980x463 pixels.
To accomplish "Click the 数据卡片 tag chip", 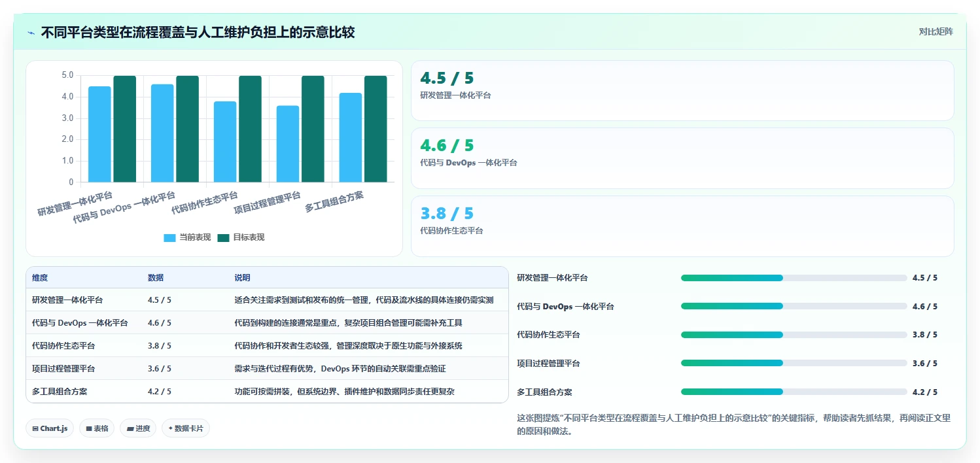I will pyautogui.click(x=186, y=428).
